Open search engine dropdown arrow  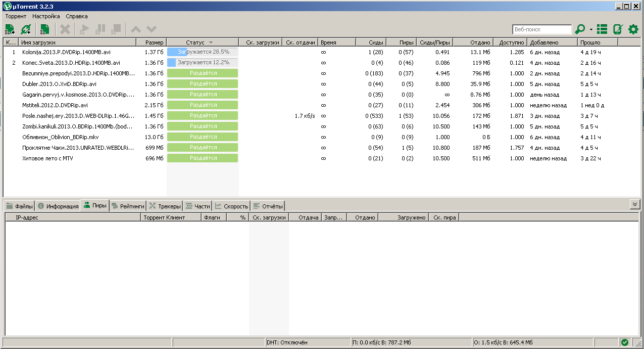[591, 30]
